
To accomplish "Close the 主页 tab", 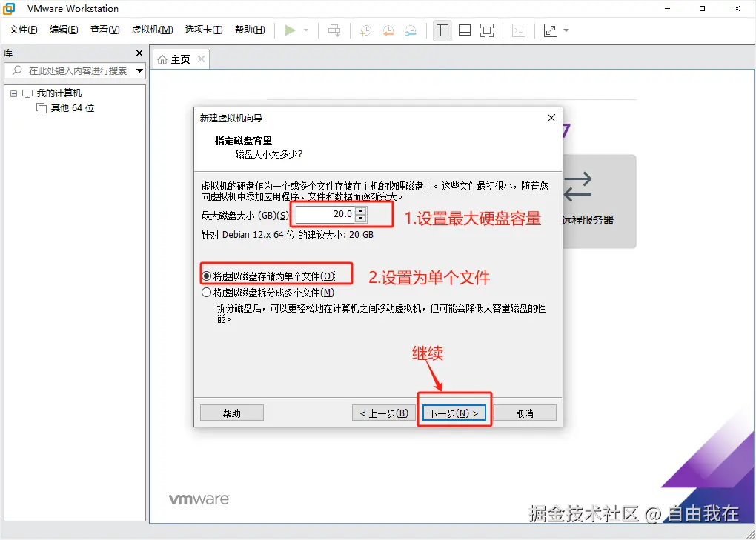I will 201,59.
